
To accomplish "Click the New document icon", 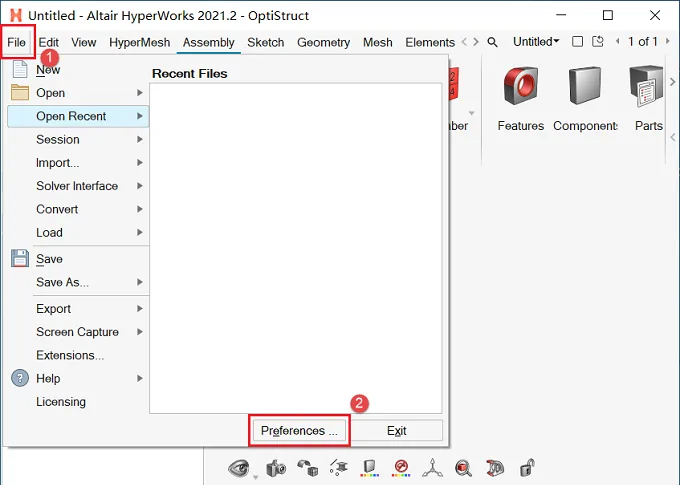I will [20, 69].
